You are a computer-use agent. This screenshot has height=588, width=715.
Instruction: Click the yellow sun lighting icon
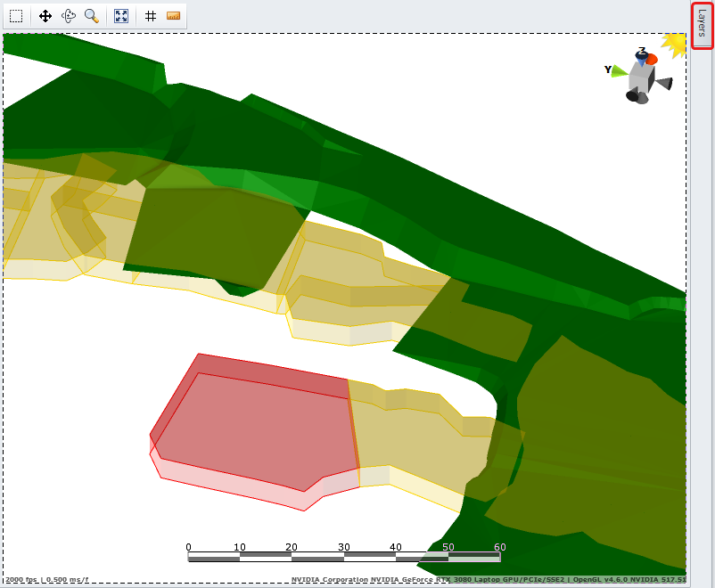click(x=675, y=44)
